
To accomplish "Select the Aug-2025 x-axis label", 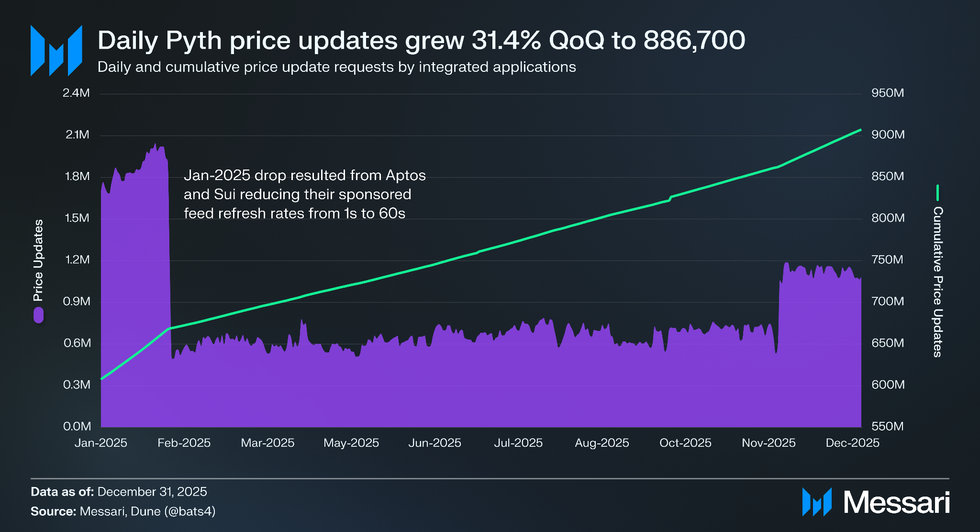I will [x=601, y=443].
